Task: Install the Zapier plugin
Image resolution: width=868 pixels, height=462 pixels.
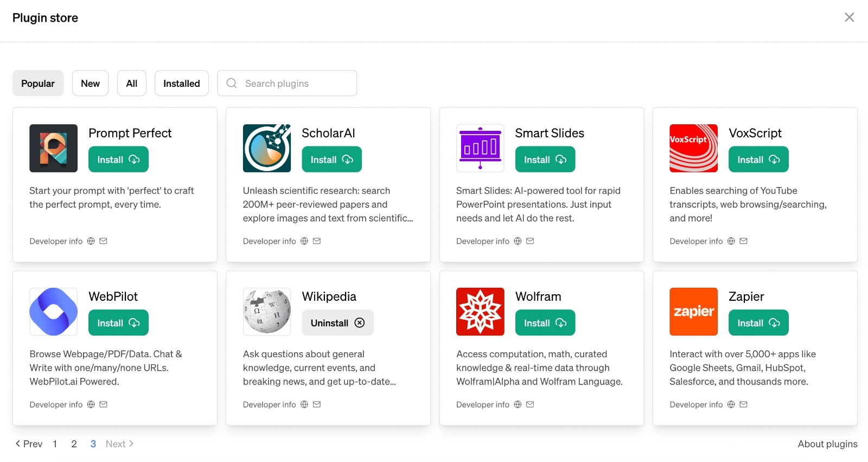Action: point(758,323)
